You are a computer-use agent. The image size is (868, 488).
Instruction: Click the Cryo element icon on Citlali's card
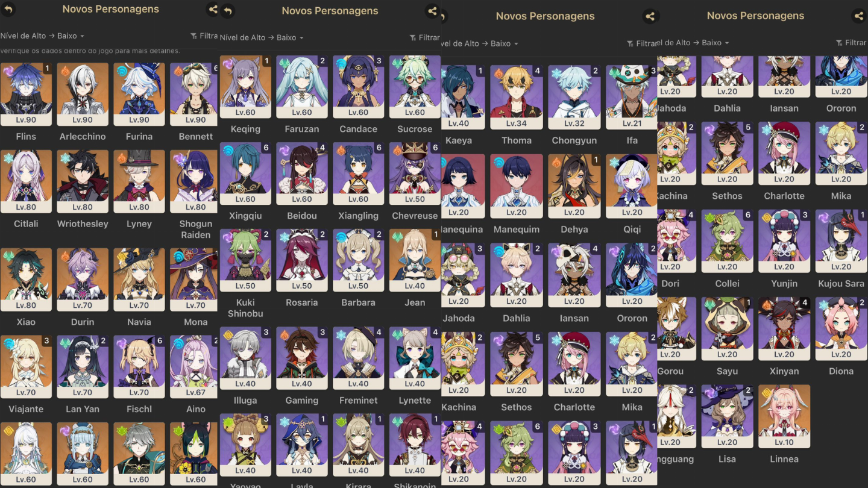tap(8, 158)
